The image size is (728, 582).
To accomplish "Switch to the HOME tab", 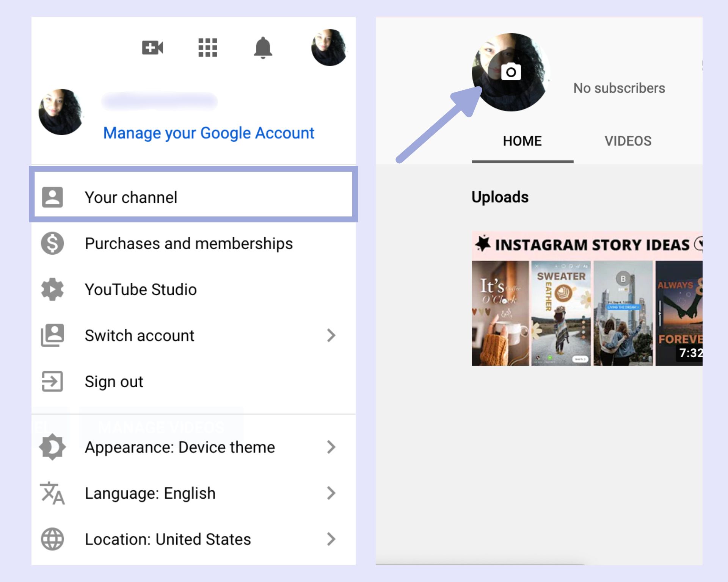I will point(522,141).
